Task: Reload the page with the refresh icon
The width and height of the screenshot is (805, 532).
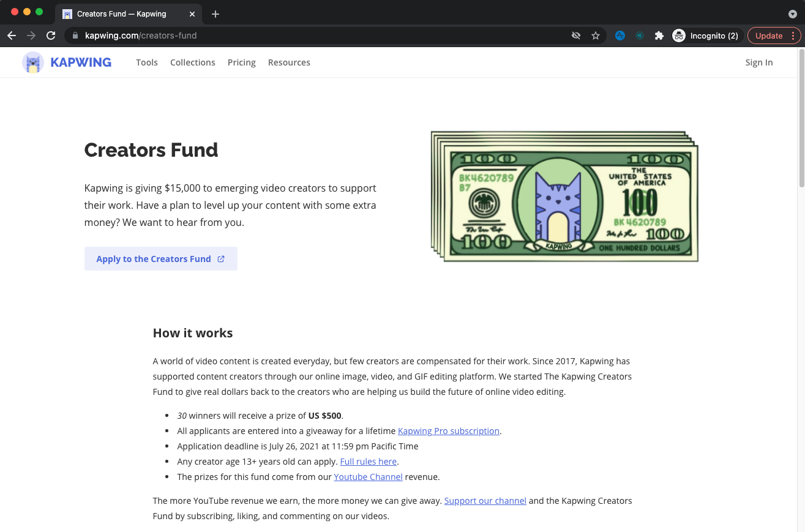Action: pyautogui.click(x=51, y=36)
